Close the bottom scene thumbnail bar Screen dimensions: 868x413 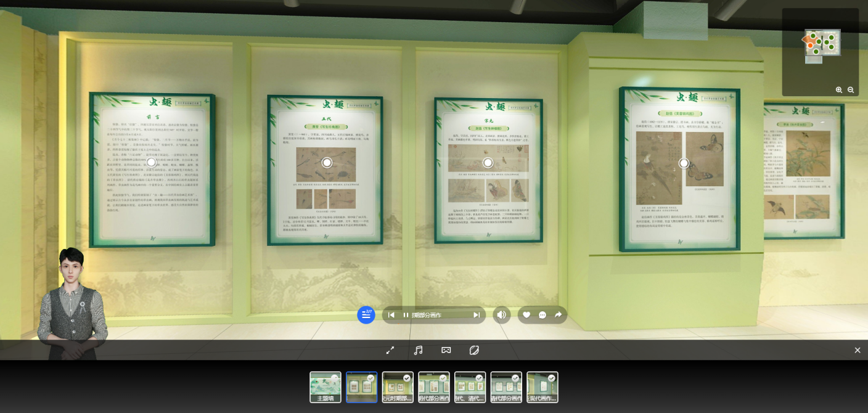858,350
